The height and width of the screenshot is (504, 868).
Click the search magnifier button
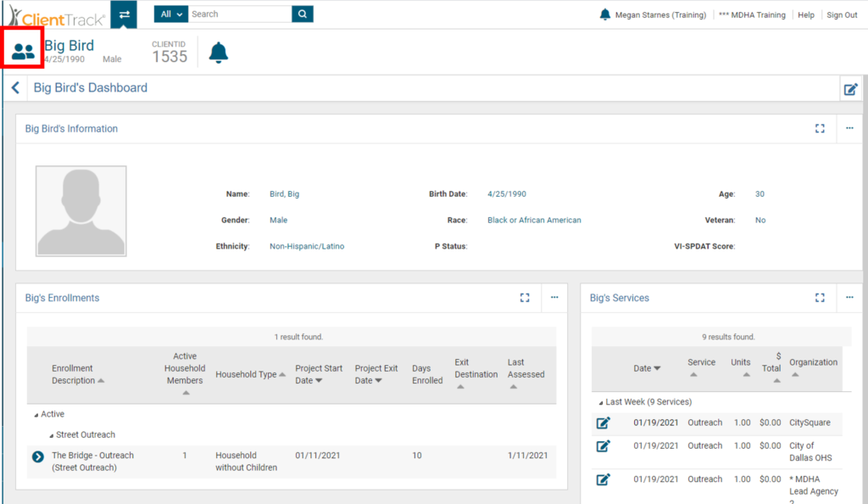(x=303, y=14)
